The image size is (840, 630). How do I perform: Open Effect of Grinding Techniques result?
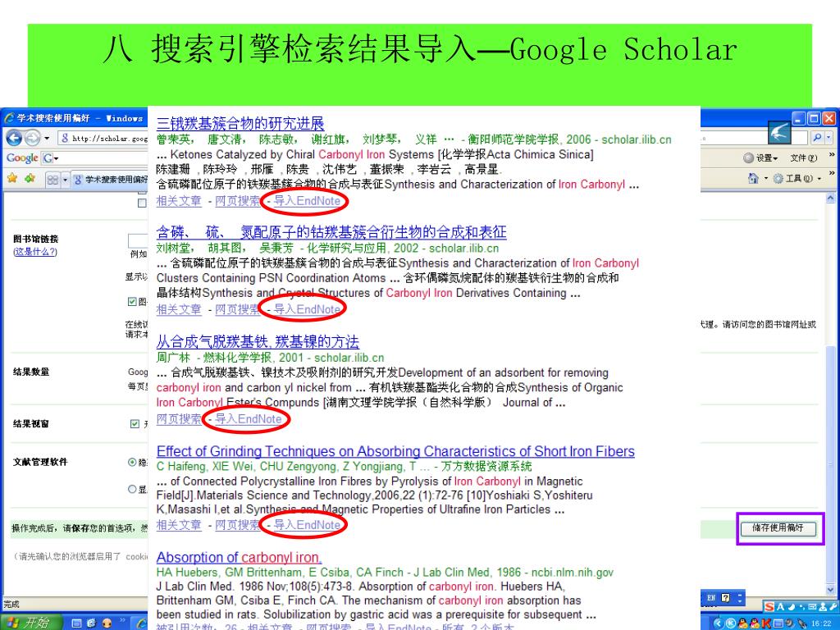pyautogui.click(x=395, y=452)
